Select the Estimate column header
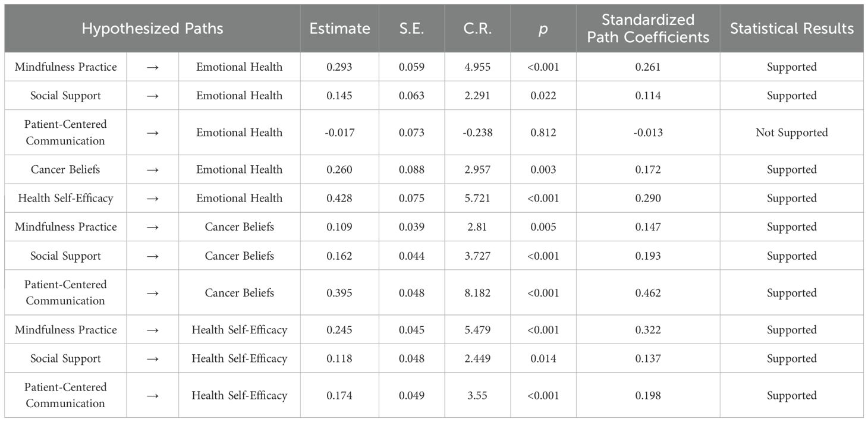The image size is (868, 422). [x=339, y=29]
